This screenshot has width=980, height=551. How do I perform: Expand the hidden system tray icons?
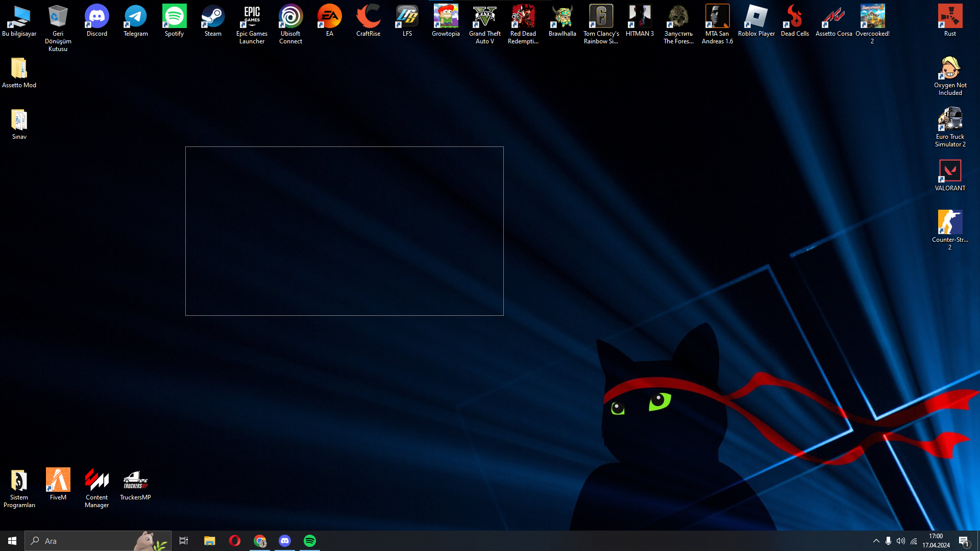[876, 541]
